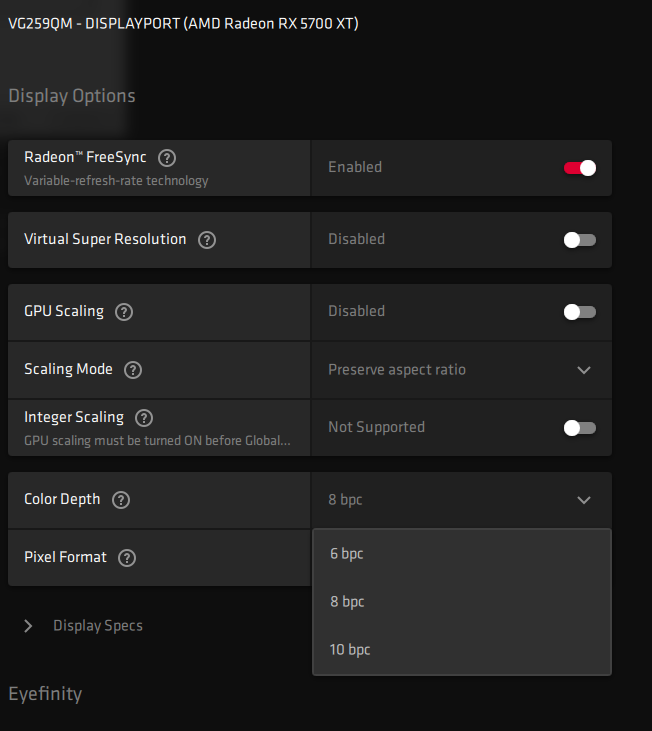Click the Pixel Format label
Screen dimensions: 652x731
pyautogui.click(x=65, y=557)
